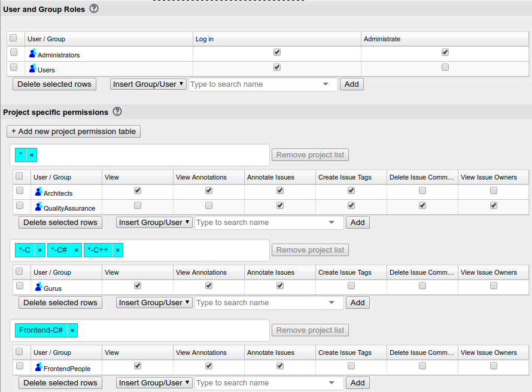Click View Annotations header in * table
The width and height of the screenshot is (532, 392).
[209, 177]
